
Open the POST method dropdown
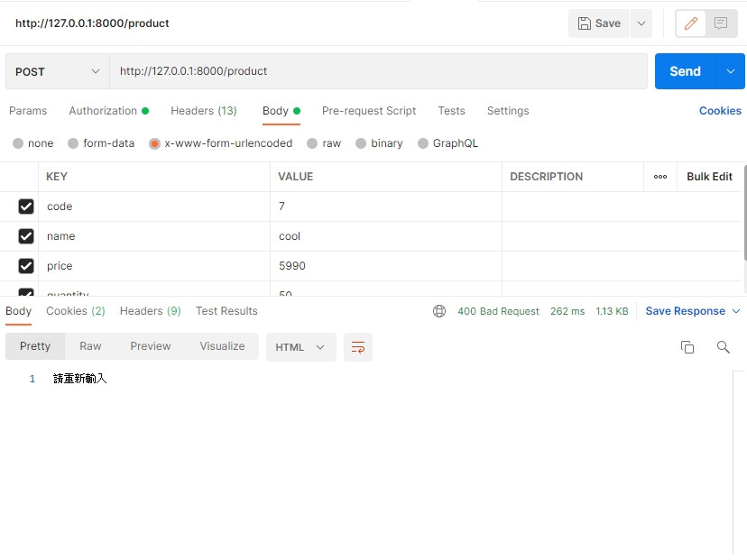tap(58, 71)
